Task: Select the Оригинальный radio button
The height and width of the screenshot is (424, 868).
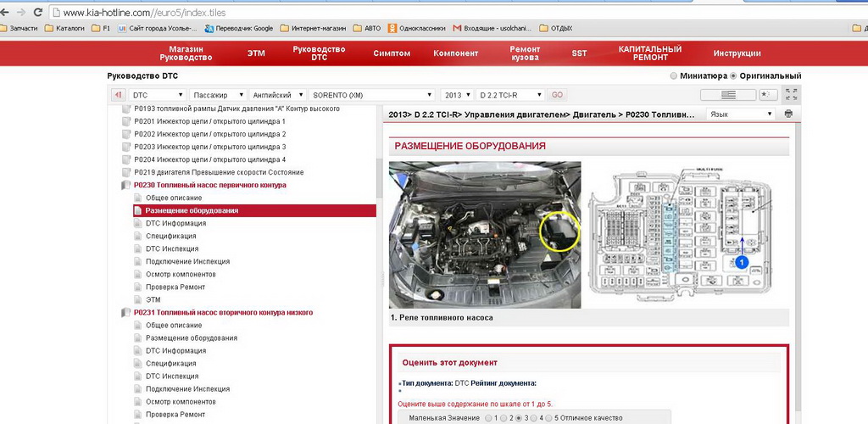Action: click(733, 75)
